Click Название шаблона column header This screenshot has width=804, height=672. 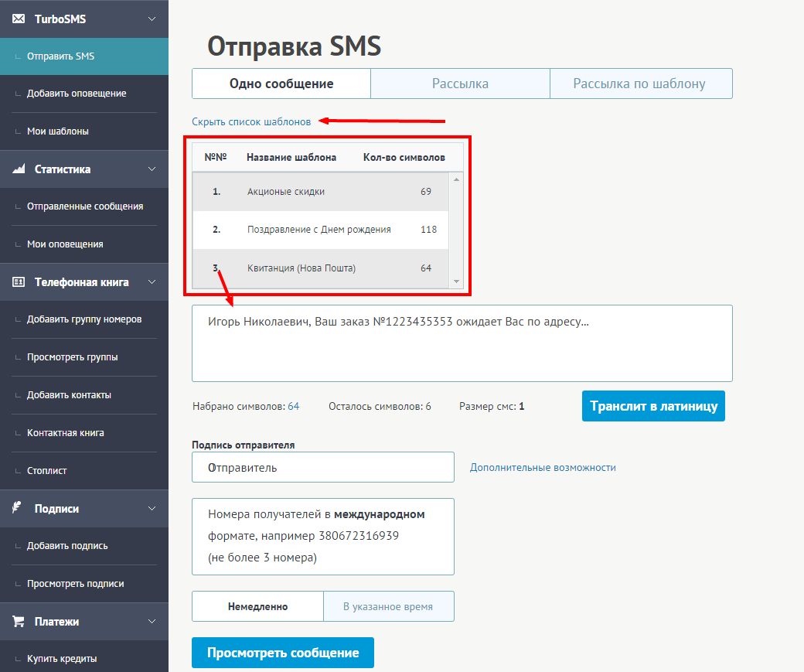pos(291,158)
